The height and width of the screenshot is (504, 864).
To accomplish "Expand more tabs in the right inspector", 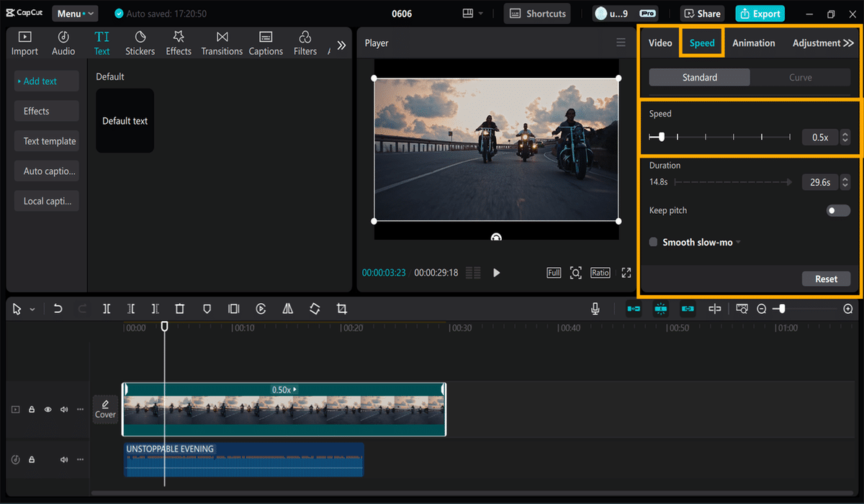I will pyautogui.click(x=848, y=43).
